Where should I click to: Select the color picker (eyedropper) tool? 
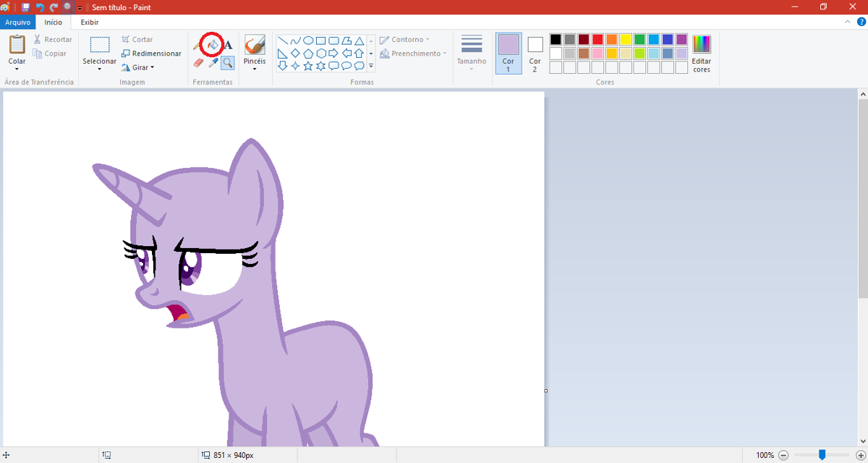tap(212, 63)
